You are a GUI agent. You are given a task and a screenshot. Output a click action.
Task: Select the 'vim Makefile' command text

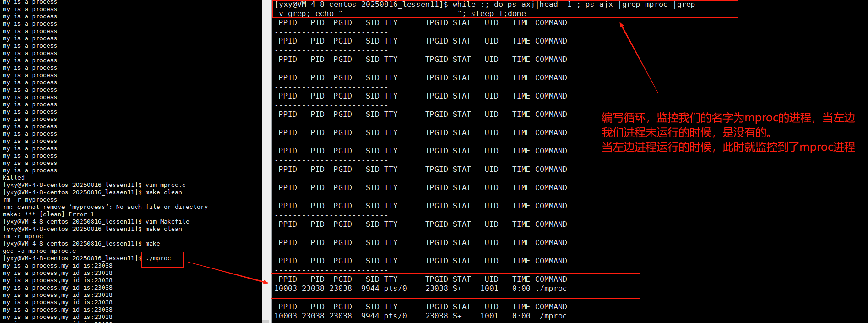coord(168,222)
